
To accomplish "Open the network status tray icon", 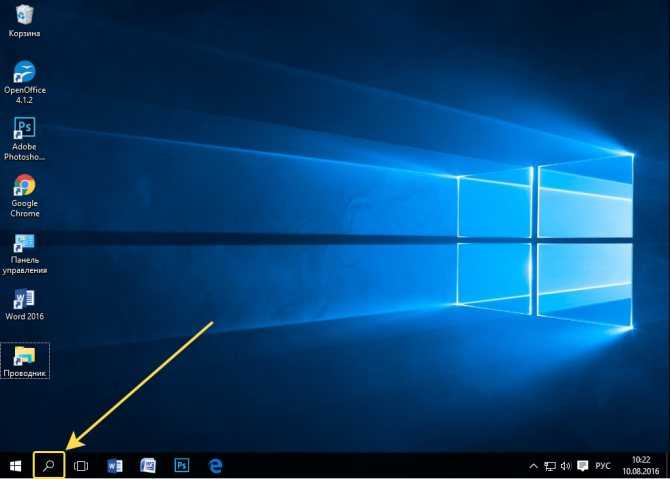I will [x=550, y=466].
